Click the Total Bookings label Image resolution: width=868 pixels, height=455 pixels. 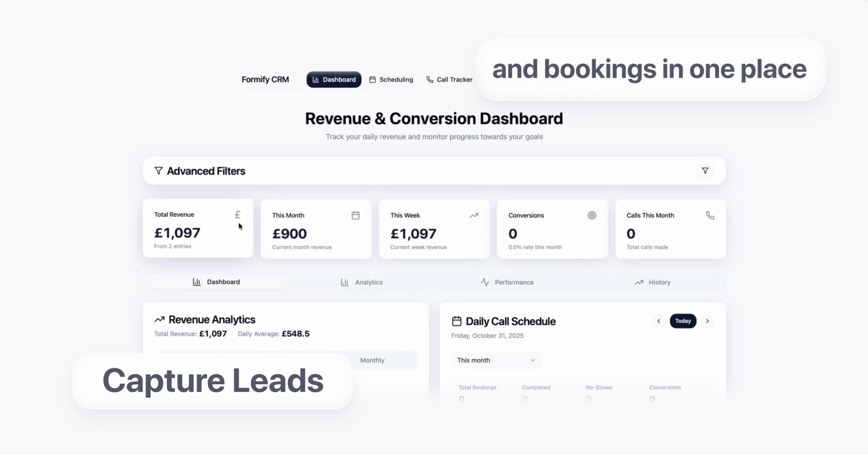click(477, 387)
